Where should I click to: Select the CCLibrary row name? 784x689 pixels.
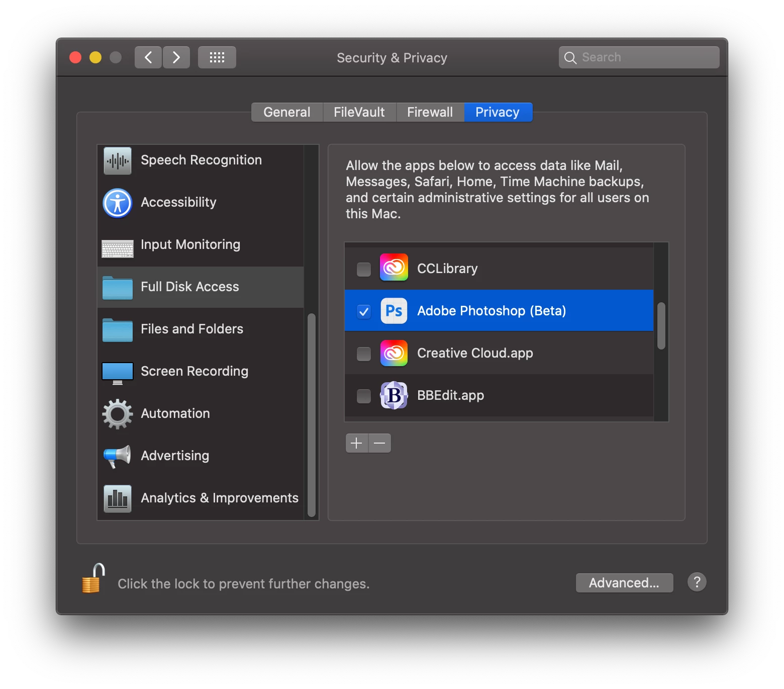coord(447,269)
